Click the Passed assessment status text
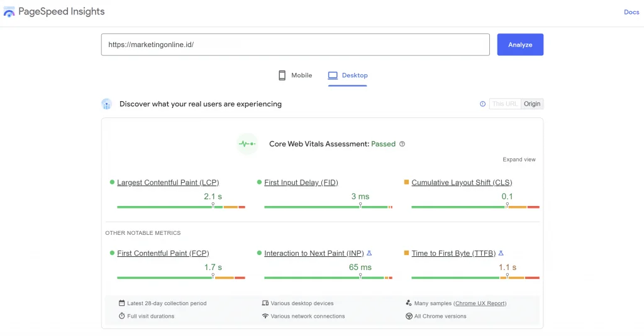Image resolution: width=644 pixels, height=336 pixels. tap(383, 144)
